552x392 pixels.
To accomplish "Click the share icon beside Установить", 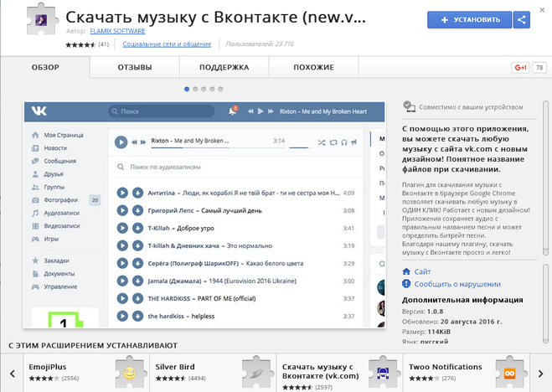I will (521, 20).
